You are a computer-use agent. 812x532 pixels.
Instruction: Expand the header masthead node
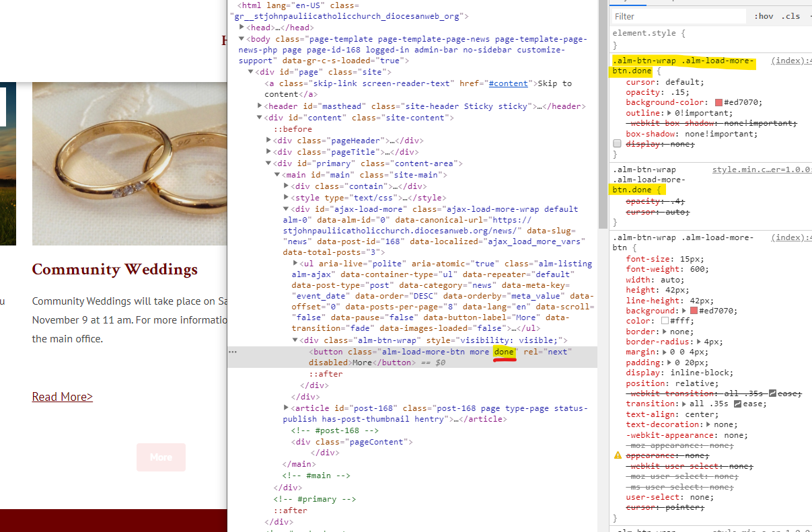(260, 106)
